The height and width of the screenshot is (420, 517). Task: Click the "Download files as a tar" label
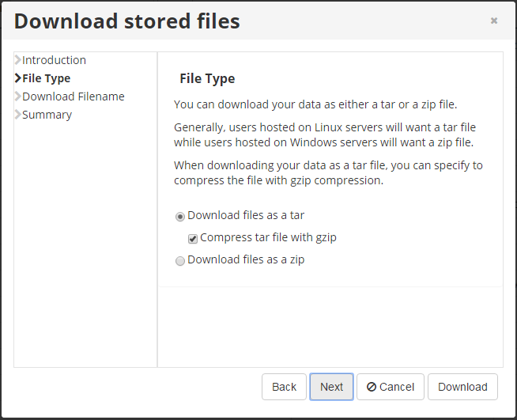[x=246, y=215]
